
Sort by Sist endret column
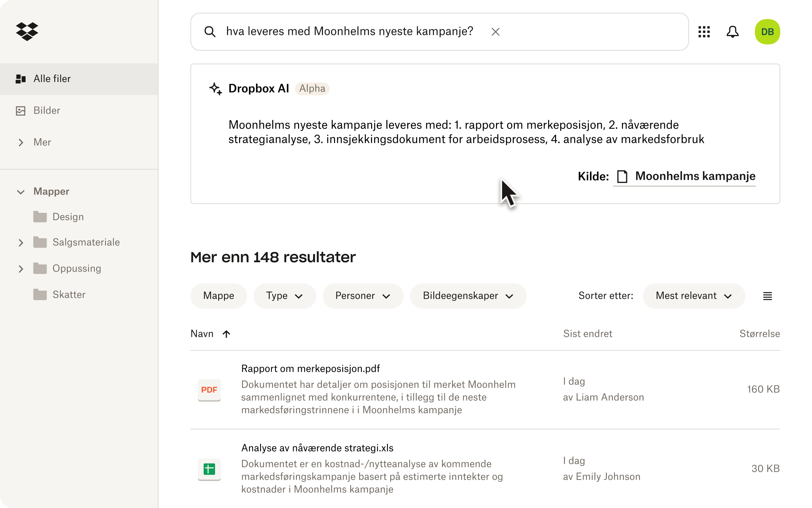tap(587, 334)
